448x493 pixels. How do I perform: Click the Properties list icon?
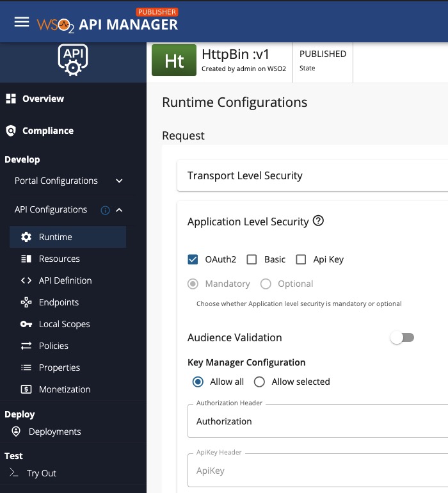coord(26,368)
